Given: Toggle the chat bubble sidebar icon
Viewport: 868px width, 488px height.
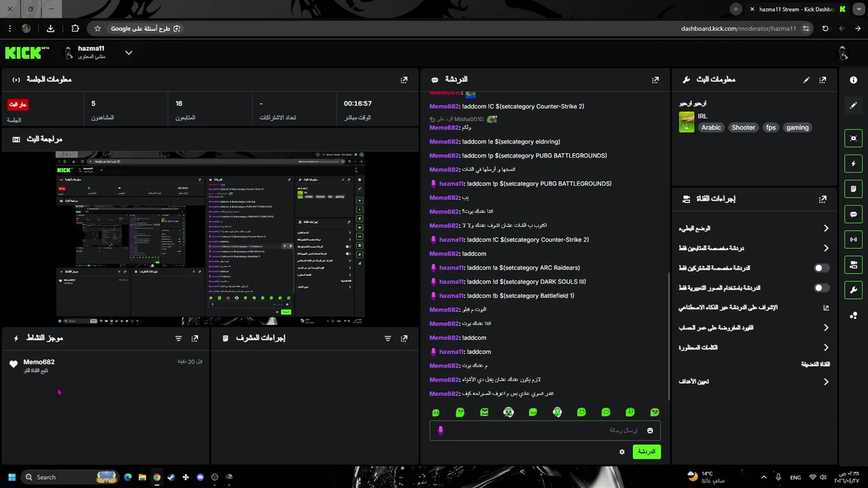Looking at the screenshot, I should click(853, 214).
